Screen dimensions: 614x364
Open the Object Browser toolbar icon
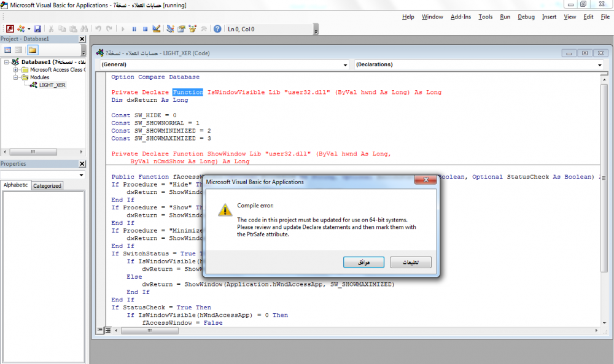192,29
